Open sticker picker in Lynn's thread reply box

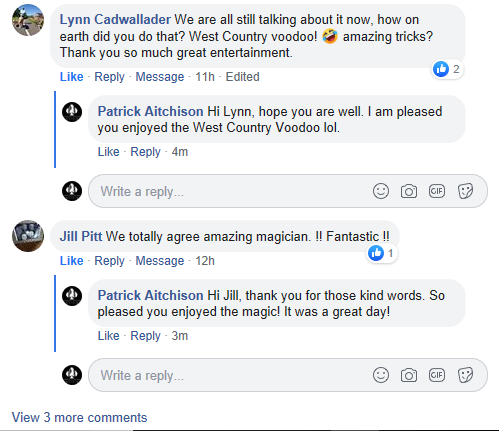coord(465,191)
